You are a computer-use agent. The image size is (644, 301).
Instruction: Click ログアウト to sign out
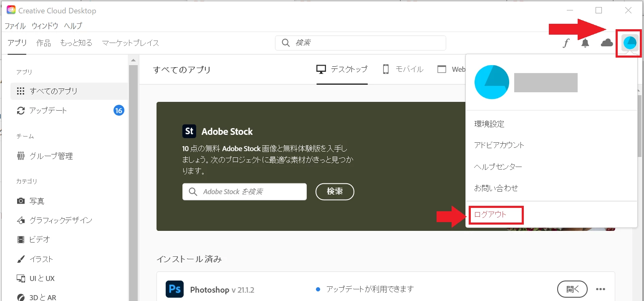click(x=490, y=215)
